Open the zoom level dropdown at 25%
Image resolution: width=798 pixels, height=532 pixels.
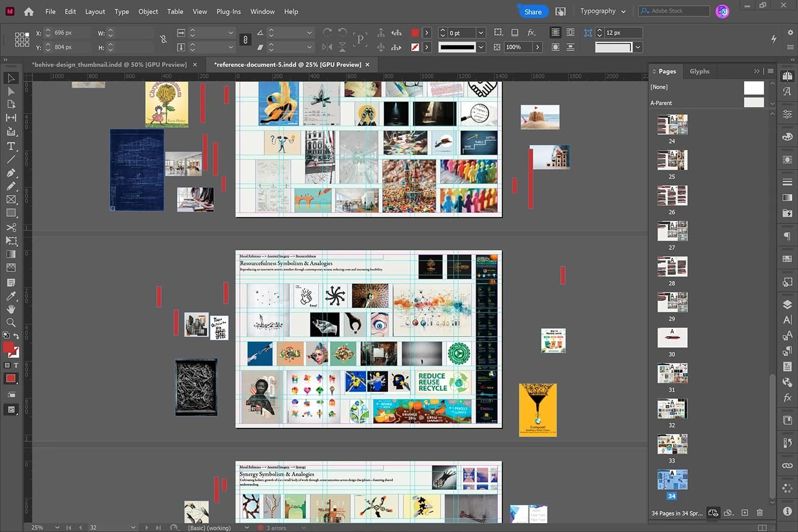point(57,528)
